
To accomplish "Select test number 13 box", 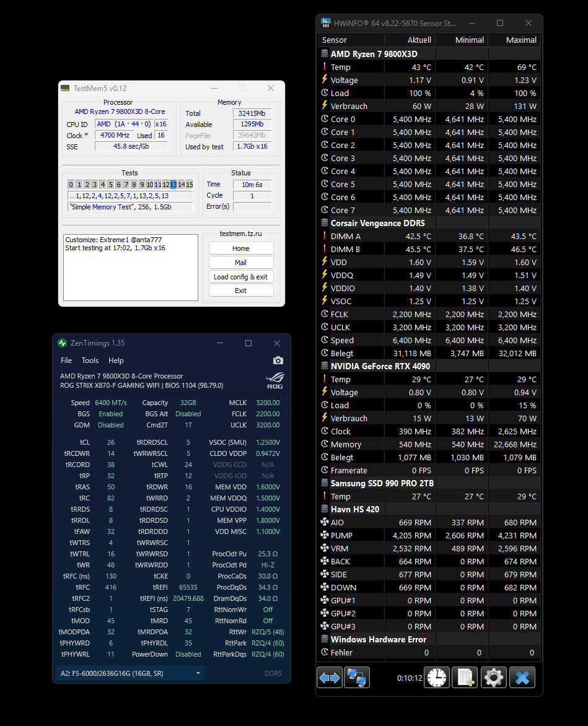I will [173, 184].
